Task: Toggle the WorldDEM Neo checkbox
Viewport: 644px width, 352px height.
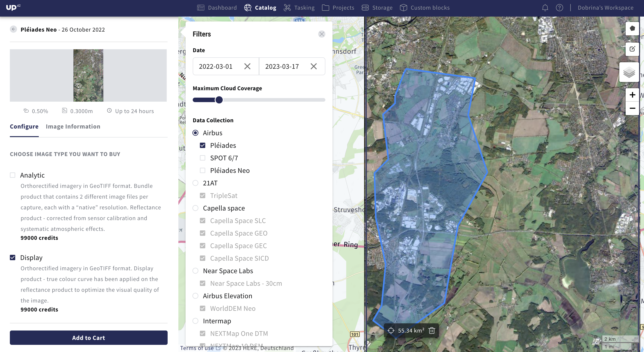Action: click(203, 309)
